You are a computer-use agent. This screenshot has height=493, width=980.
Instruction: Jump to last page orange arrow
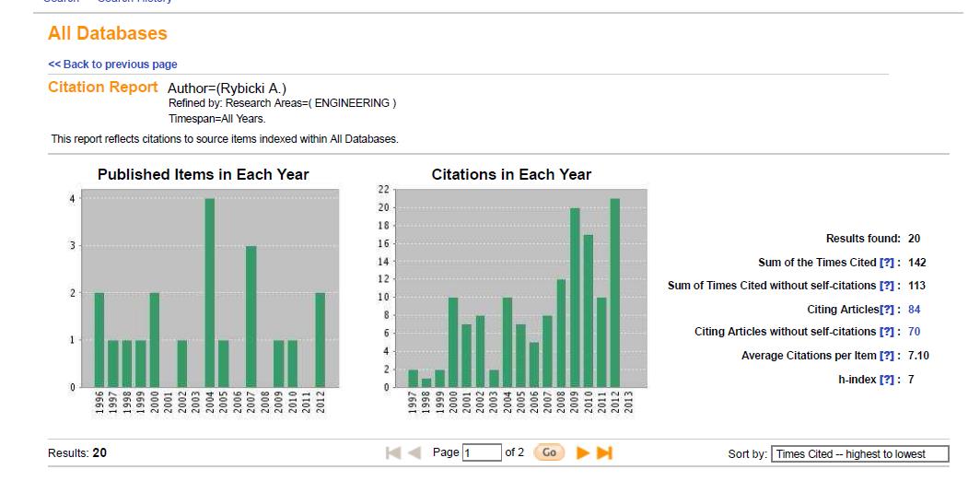604,453
